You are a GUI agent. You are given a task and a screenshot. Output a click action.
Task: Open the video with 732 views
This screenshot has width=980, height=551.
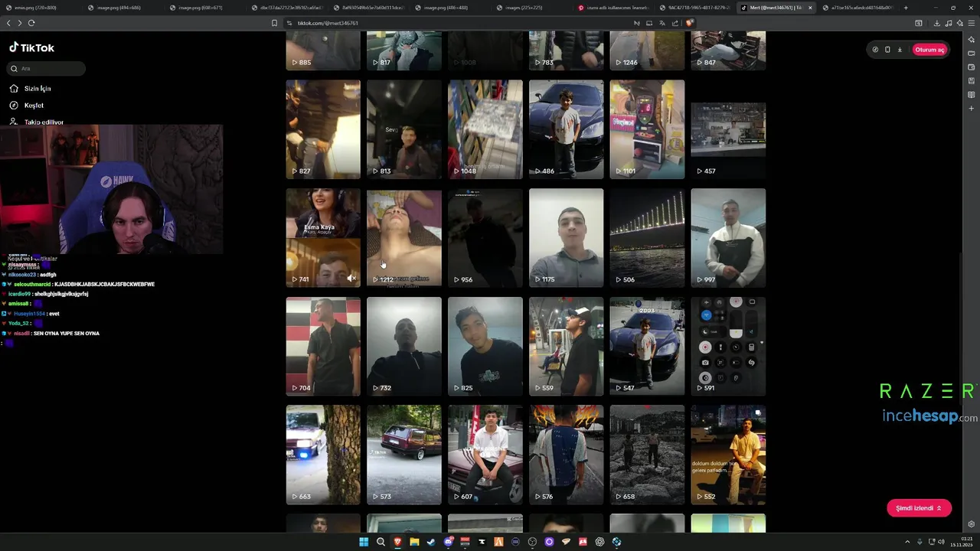pyautogui.click(x=404, y=347)
